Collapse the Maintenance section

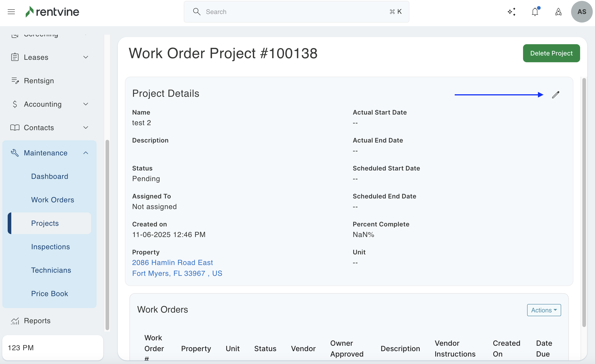[85, 153]
